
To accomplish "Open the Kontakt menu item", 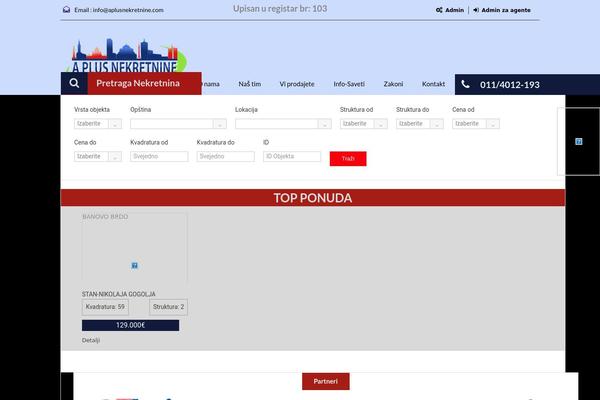I will [434, 84].
